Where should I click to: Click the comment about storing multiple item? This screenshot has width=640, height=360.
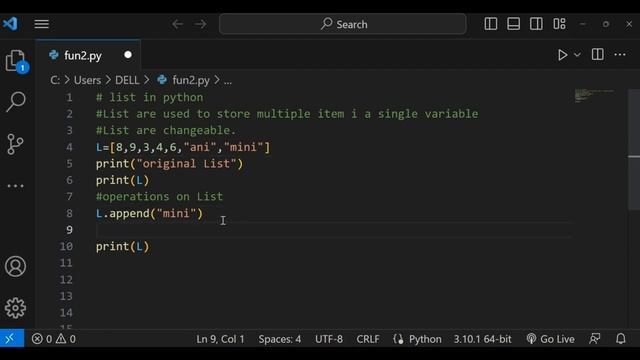tap(287, 114)
